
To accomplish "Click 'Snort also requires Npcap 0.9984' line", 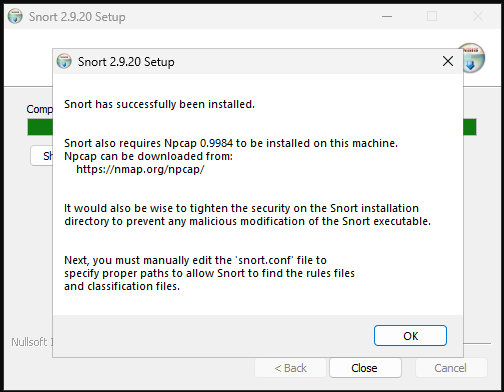I will pos(231,143).
